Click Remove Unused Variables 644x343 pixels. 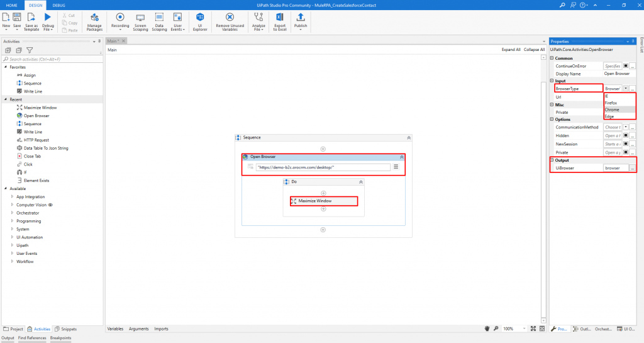[230, 21]
